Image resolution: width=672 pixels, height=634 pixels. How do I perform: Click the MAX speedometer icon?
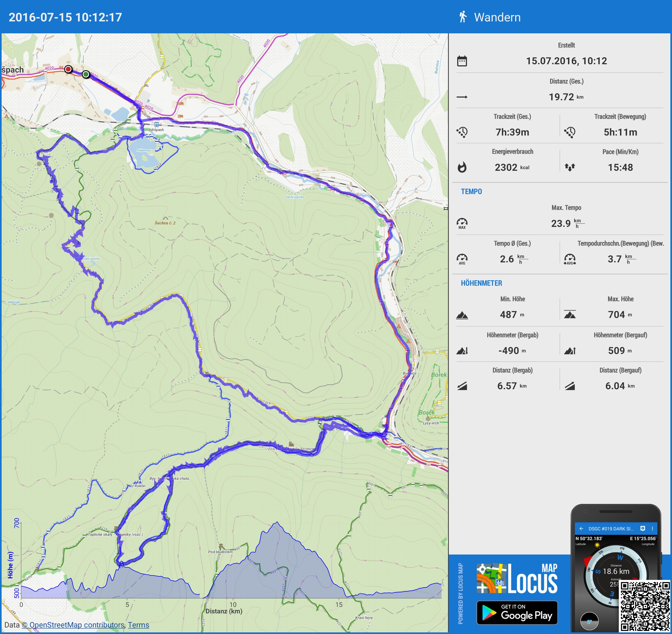pos(462,223)
